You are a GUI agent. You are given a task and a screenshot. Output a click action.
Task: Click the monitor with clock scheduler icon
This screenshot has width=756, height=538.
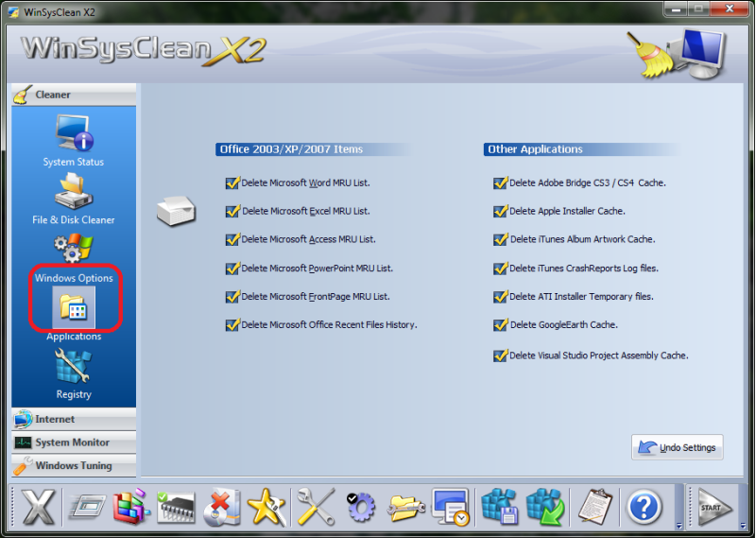[x=451, y=507]
